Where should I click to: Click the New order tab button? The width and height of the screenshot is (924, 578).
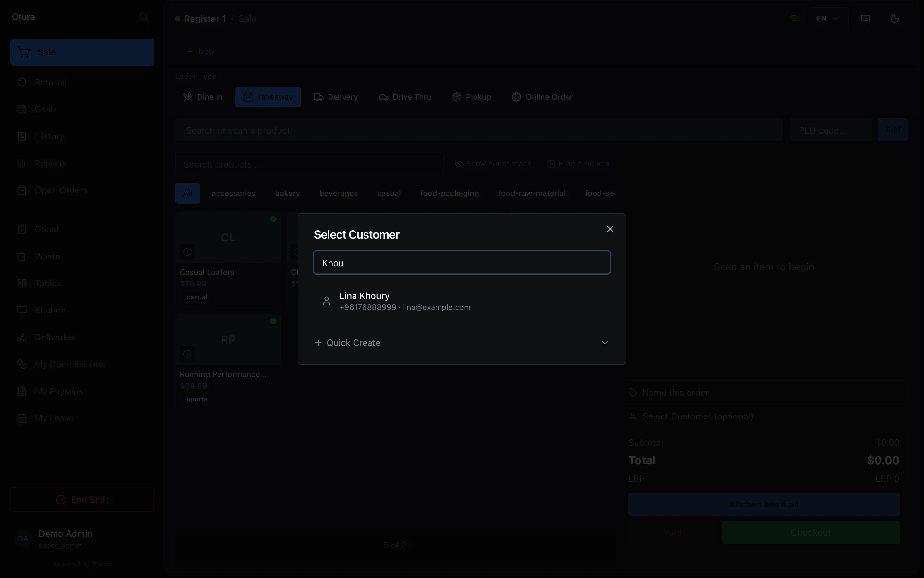tap(201, 51)
